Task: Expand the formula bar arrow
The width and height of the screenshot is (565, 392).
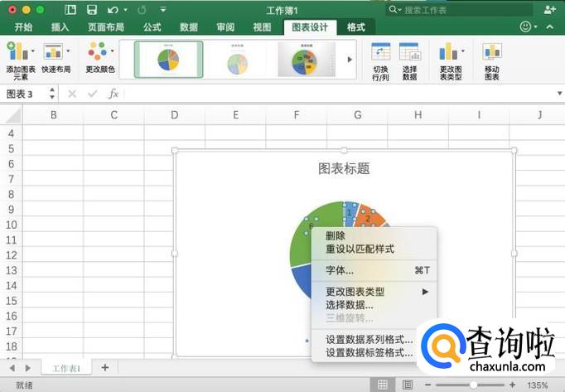Action: point(559,94)
